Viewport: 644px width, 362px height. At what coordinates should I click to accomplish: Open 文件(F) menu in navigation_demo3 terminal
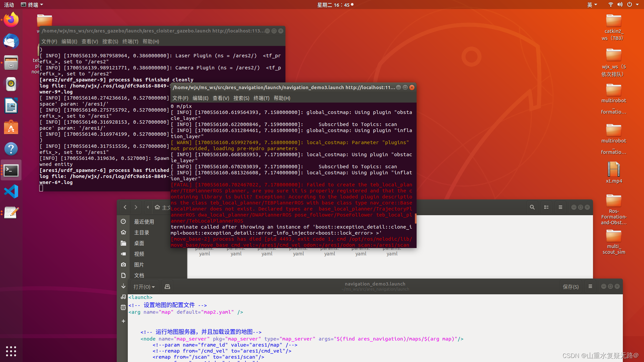(x=180, y=98)
